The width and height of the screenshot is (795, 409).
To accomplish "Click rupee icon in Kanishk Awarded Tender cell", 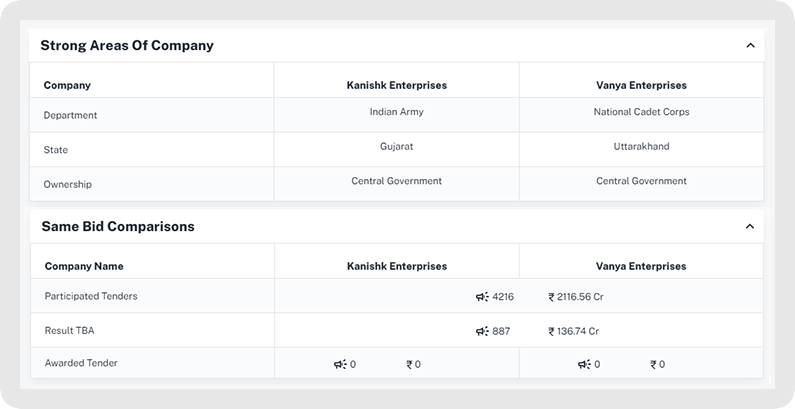I will coord(409,365).
